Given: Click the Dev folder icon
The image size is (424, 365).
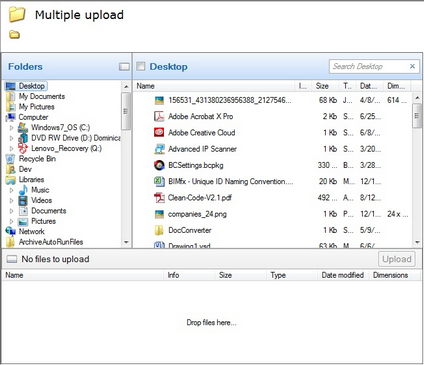Looking at the screenshot, I should pos(11,169).
